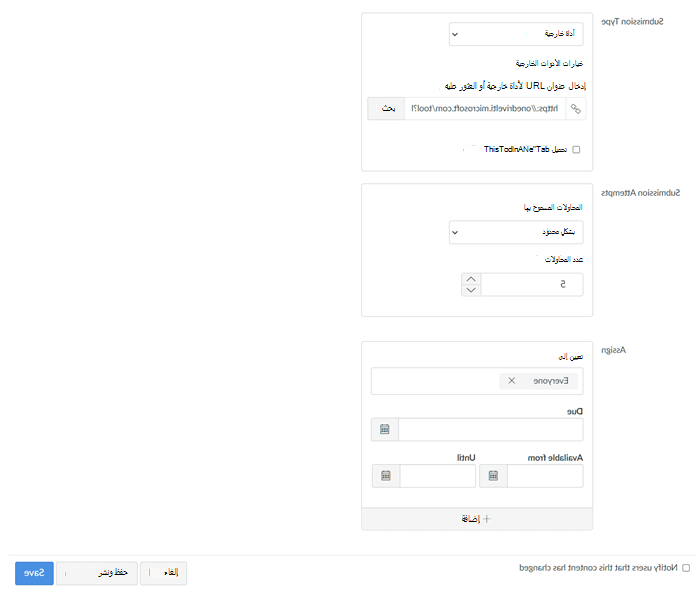700x593 pixels.
Task: Decrease number of attempts with down arrow
Action: tap(471, 290)
